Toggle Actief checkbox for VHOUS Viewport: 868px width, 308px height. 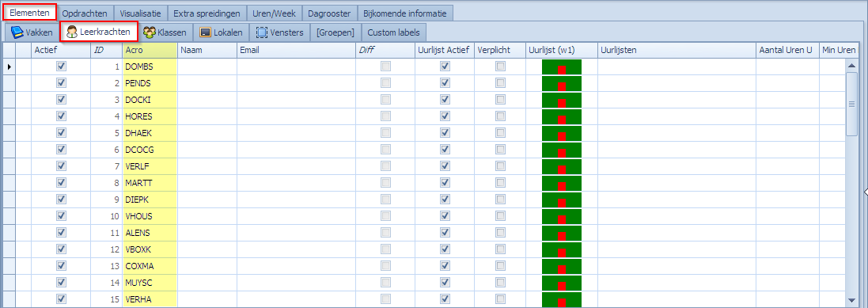(62, 215)
